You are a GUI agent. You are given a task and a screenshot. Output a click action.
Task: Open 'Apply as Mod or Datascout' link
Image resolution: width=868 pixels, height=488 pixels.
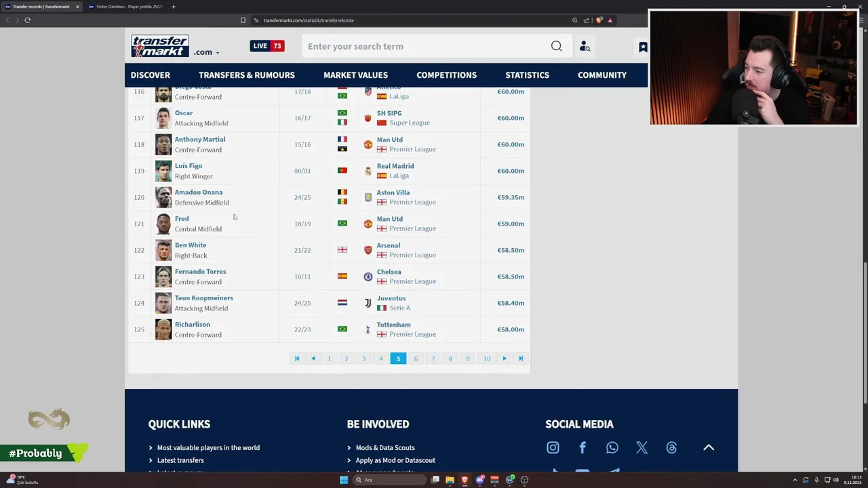point(395,460)
